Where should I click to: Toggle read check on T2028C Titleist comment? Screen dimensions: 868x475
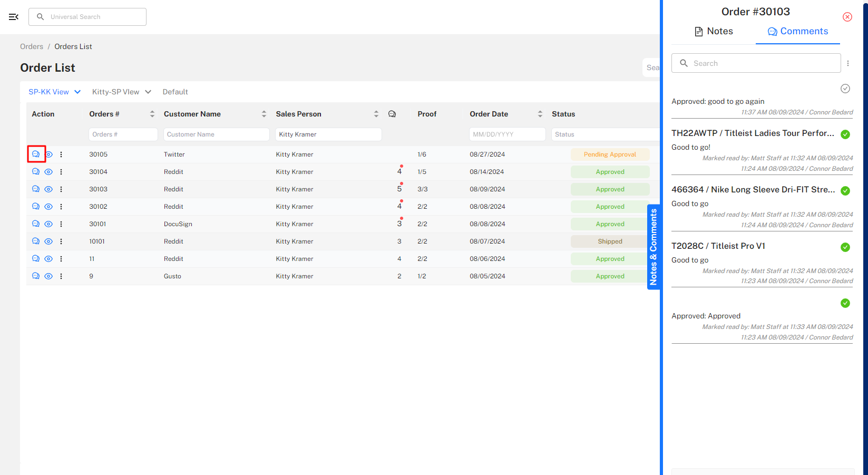[845, 247]
